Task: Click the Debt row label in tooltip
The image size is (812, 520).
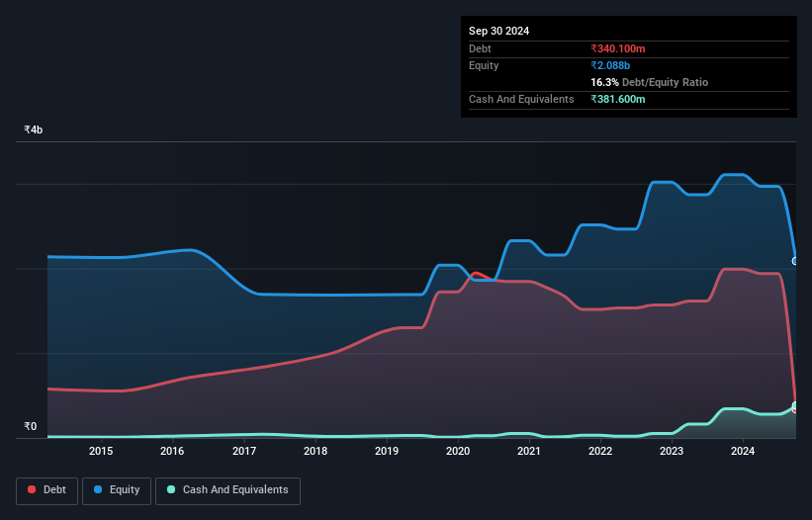Action: [480, 48]
